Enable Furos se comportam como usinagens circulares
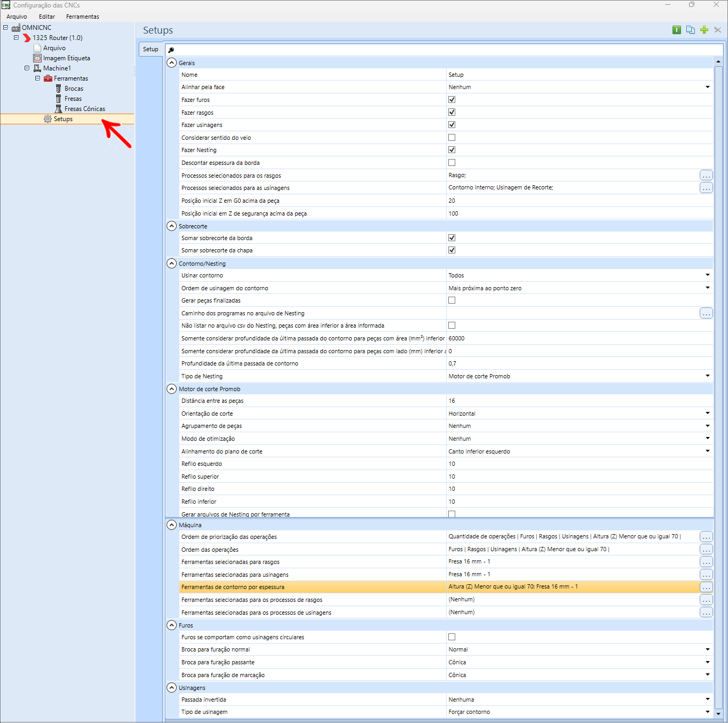Image resolution: width=728 pixels, height=723 pixels. pyautogui.click(x=452, y=637)
